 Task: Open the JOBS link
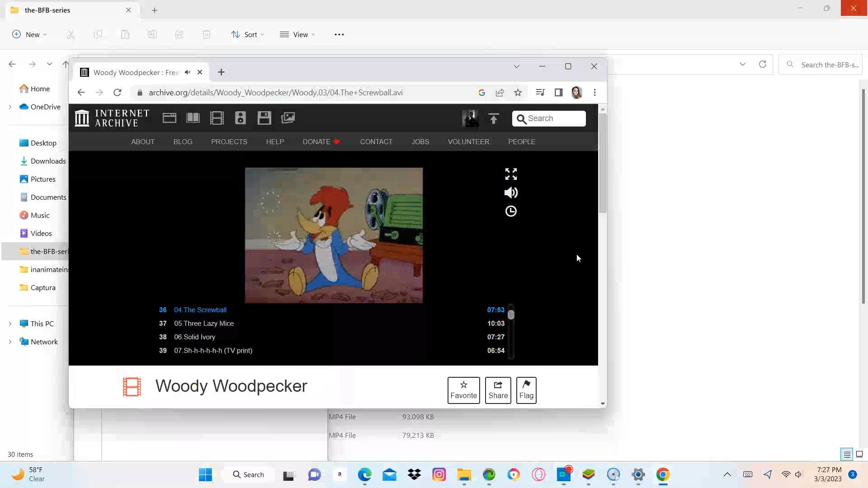point(420,142)
